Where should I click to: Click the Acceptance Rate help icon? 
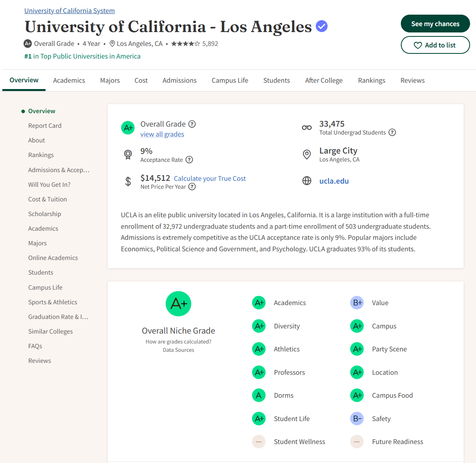pos(189,160)
